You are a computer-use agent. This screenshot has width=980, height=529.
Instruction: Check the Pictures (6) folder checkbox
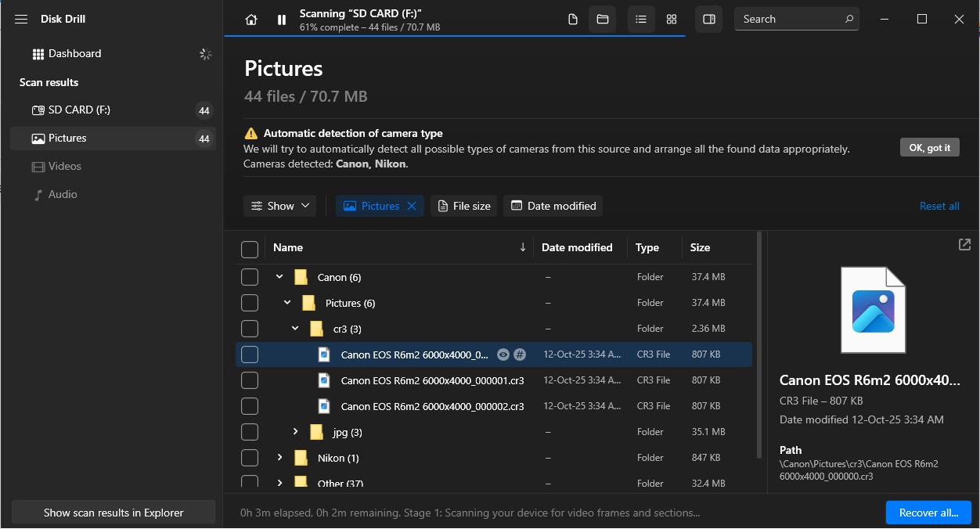(x=250, y=303)
